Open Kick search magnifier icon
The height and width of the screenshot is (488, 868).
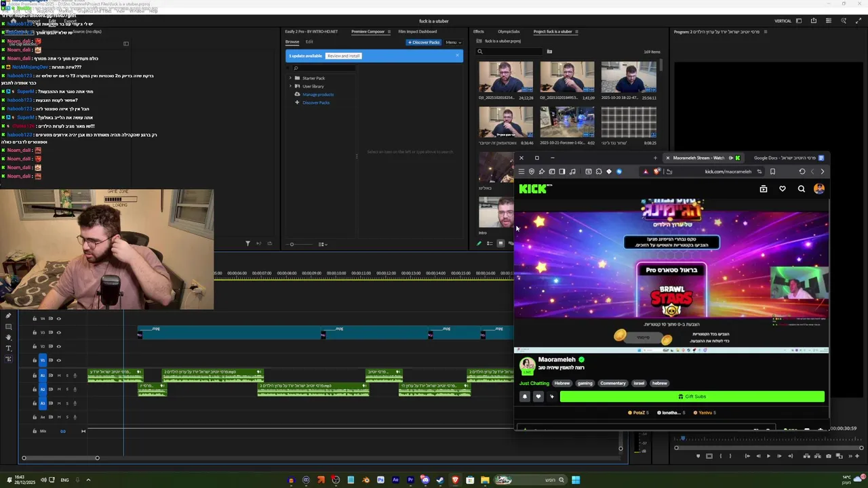pos(802,189)
